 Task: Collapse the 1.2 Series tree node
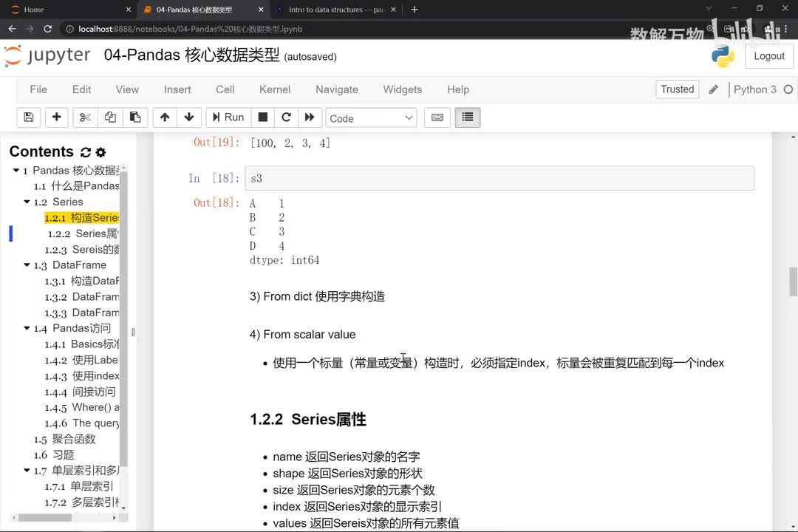27,202
